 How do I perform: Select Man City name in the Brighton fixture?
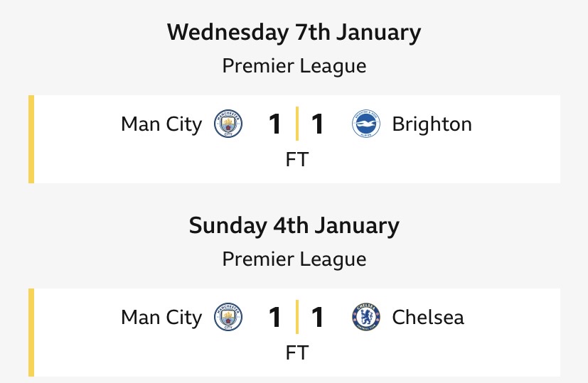tap(161, 124)
